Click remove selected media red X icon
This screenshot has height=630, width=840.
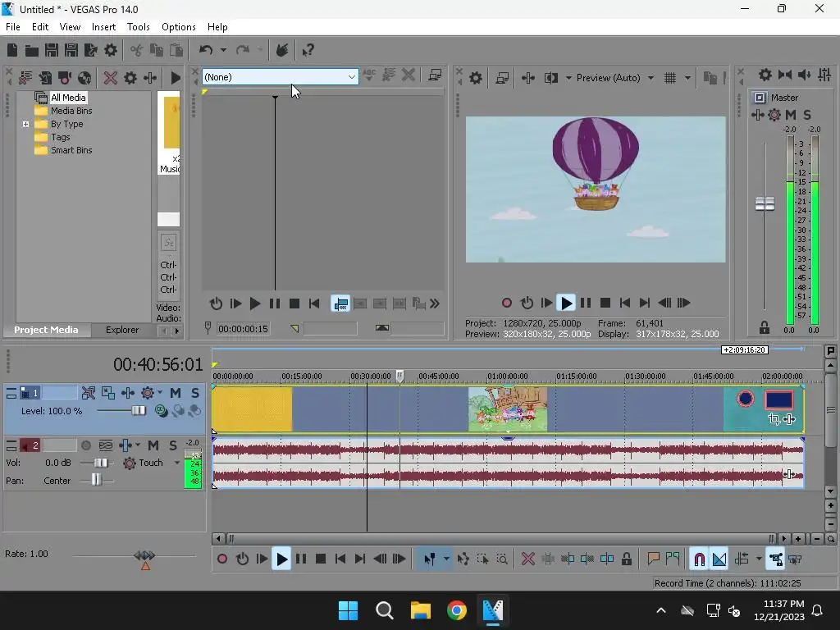coord(111,78)
